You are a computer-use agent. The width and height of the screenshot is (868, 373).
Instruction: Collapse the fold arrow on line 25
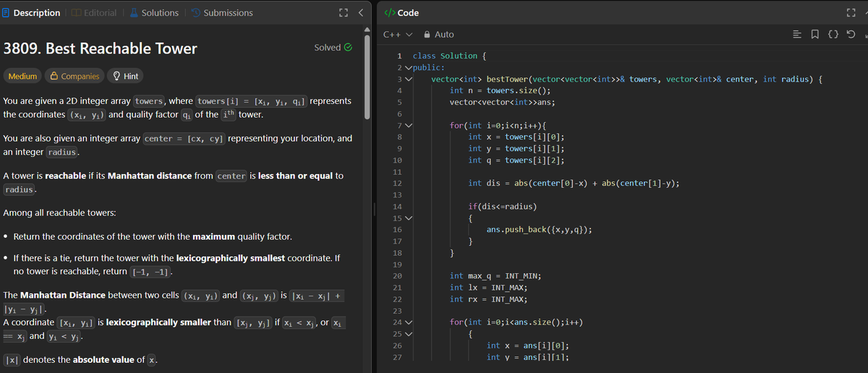[x=409, y=334]
